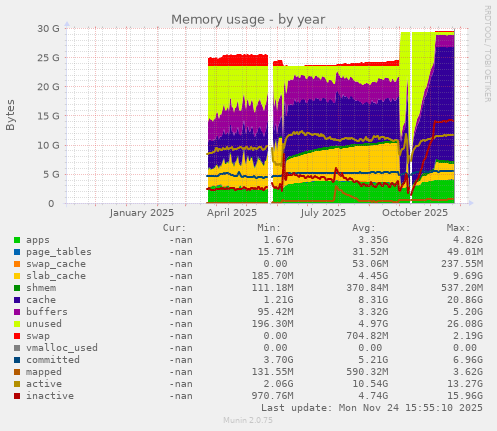Click the 'shmem' legend label
The width and height of the screenshot is (497, 431).
(x=41, y=288)
